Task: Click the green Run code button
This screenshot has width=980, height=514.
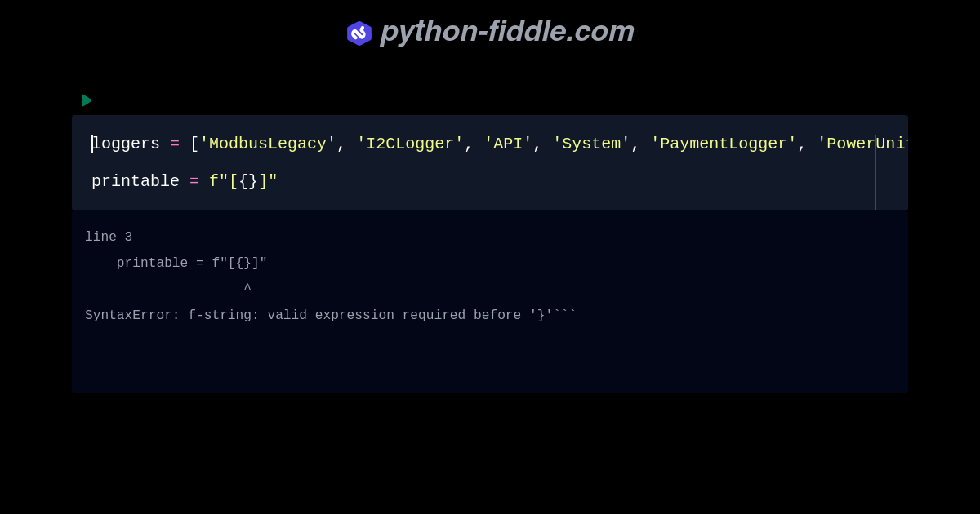Action: tap(87, 100)
